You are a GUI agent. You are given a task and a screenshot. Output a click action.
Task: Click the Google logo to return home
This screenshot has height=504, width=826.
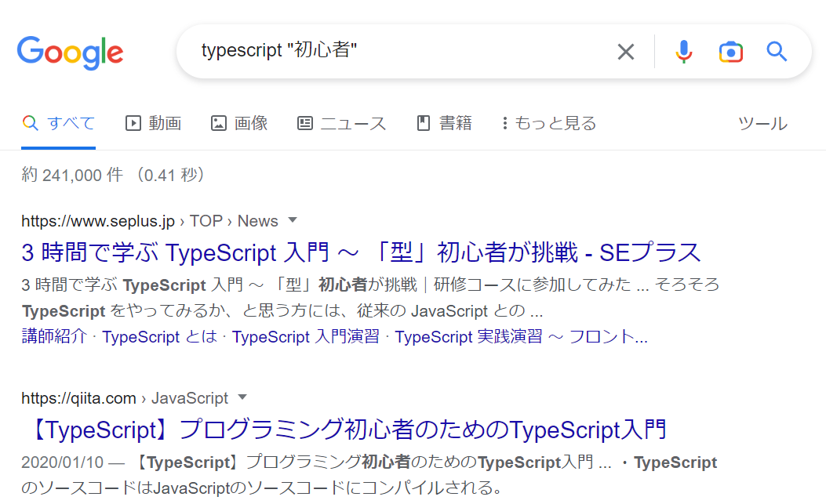tap(70, 53)
